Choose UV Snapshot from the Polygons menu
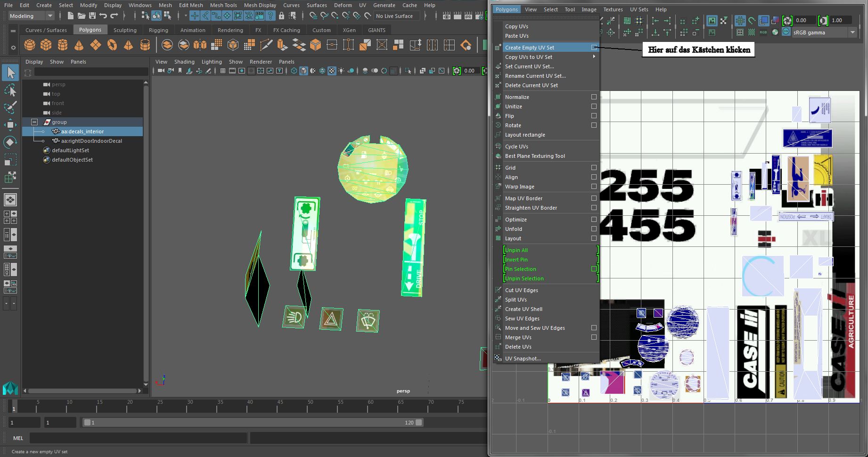 [x=523, y=359]
